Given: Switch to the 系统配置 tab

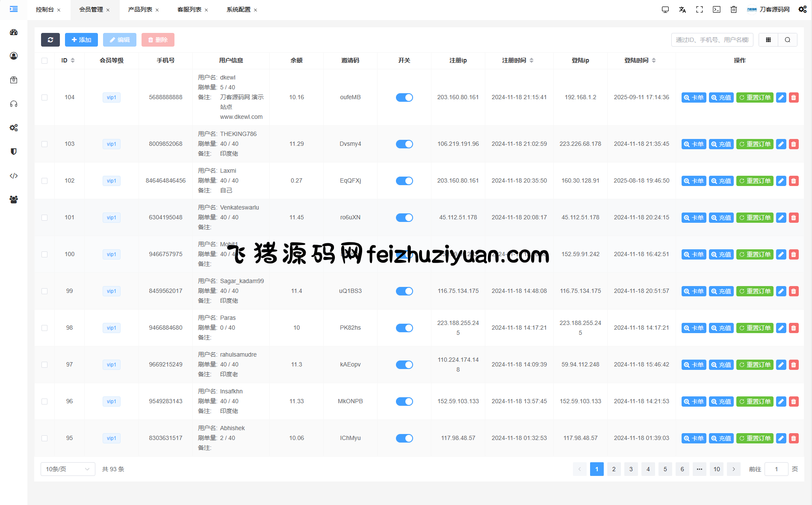Looking at the screenshot, I should 239,9.
